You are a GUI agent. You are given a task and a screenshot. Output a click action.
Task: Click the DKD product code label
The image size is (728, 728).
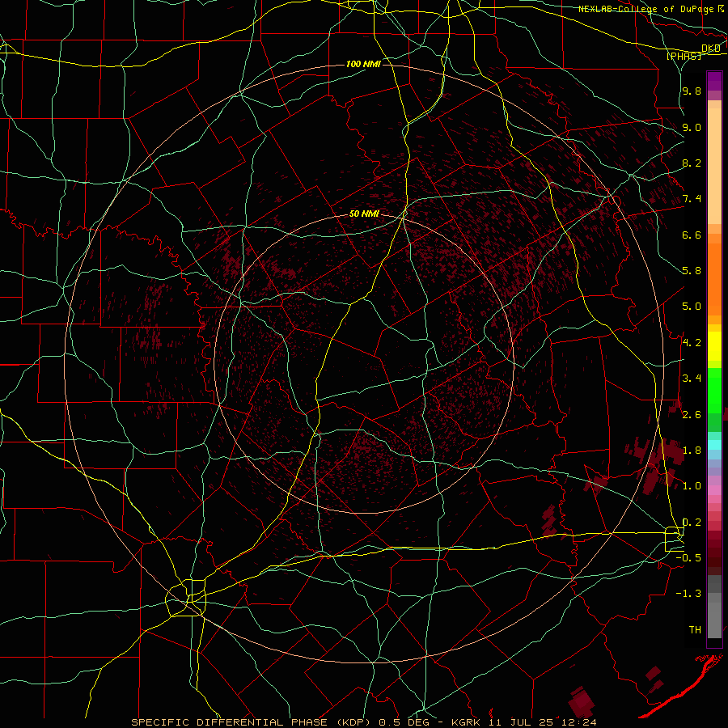[711, 49]
